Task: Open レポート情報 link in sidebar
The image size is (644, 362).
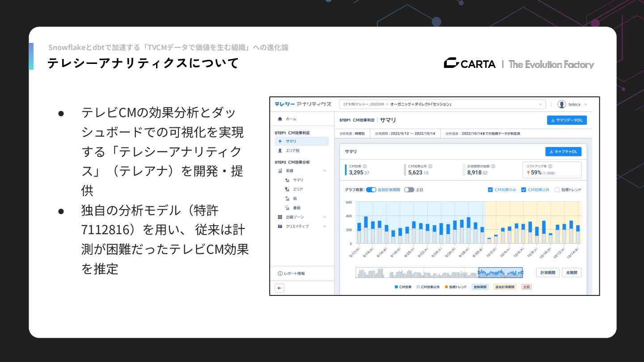Action: tap(292, 273)
